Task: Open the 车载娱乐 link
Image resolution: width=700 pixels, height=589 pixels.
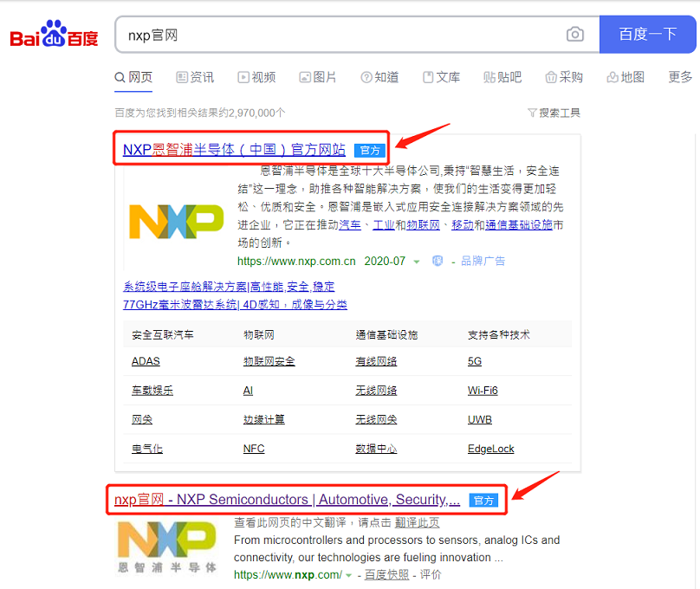Action: coord(152,391)
